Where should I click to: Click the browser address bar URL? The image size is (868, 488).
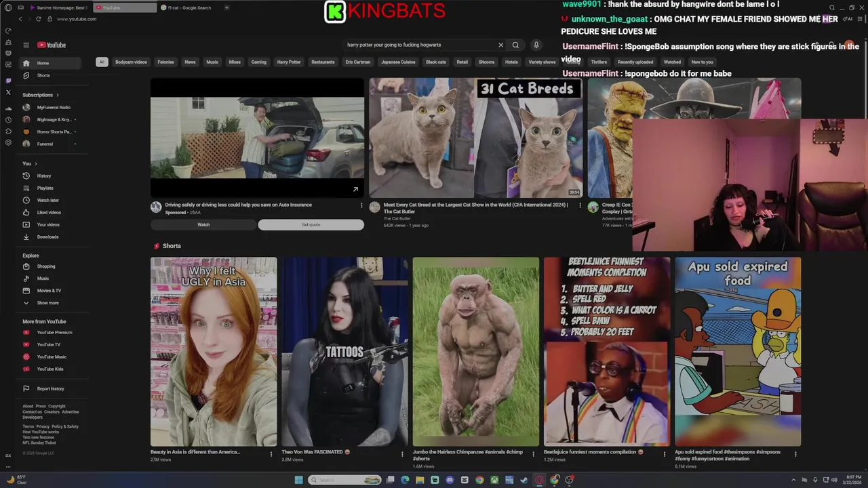tap(77, 19)
